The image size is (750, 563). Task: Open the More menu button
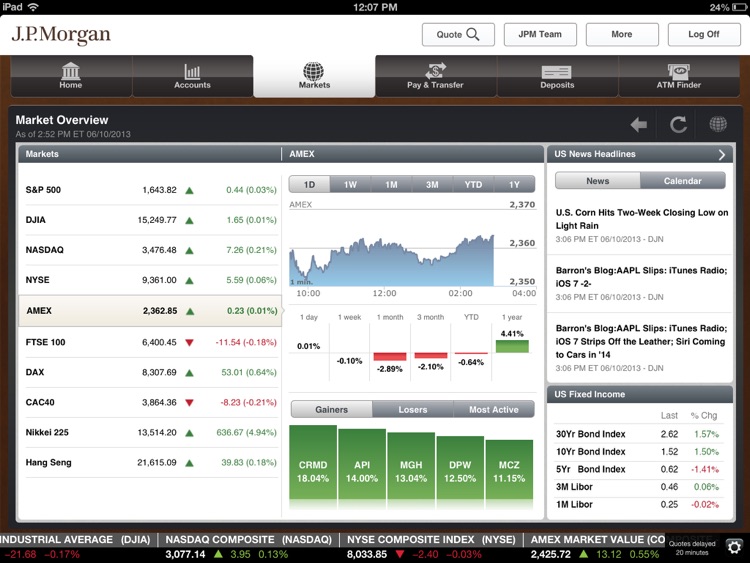(x=622, y=34)
